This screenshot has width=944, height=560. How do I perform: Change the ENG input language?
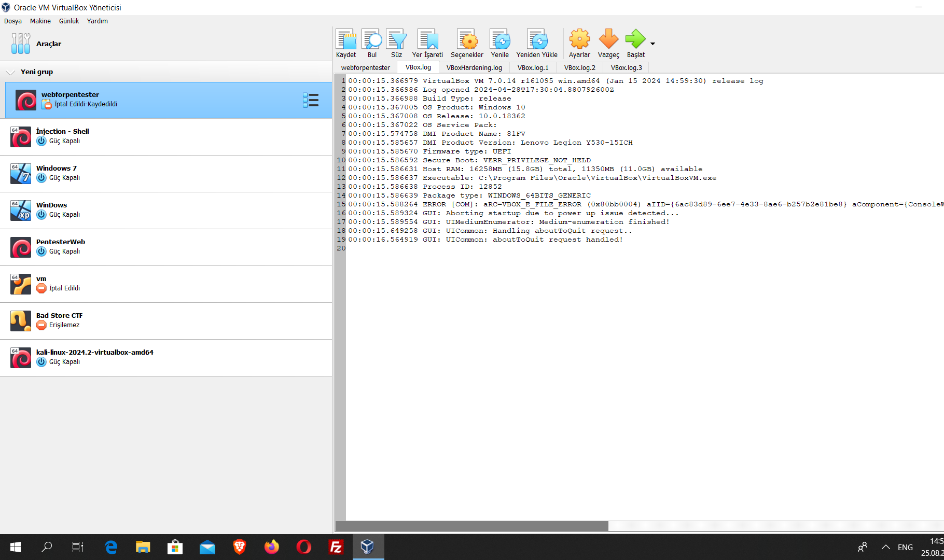click(906, 547)
